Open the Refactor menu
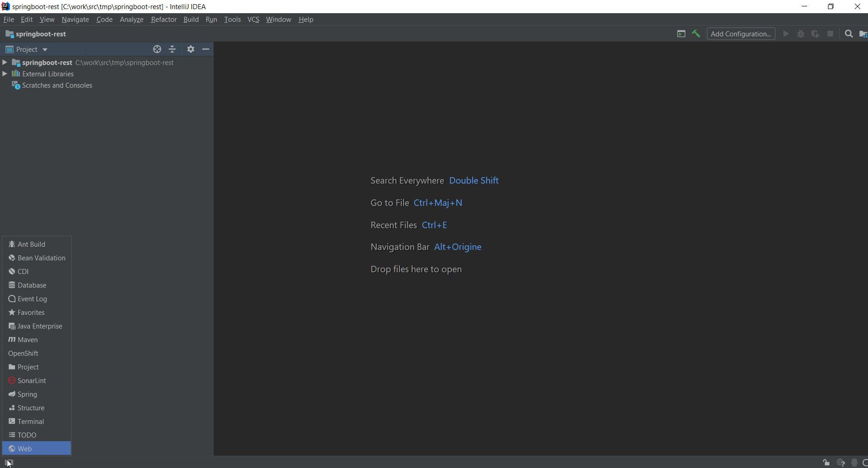The image size is (868, 468). coord(164,20)
